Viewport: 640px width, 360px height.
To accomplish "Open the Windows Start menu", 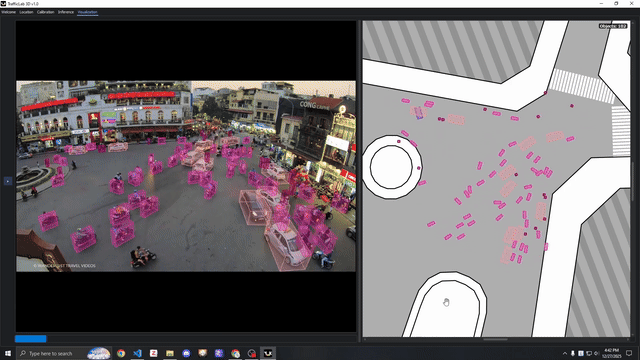I will coord(8,353).
